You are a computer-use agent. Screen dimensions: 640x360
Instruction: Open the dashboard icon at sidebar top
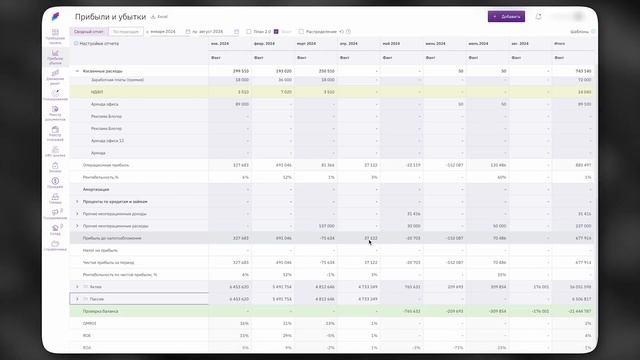[x=55, y=36]
